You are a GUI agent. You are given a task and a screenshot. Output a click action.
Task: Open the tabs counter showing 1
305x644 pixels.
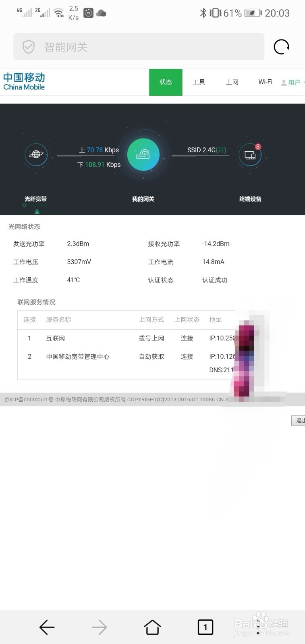coord(205,627)
